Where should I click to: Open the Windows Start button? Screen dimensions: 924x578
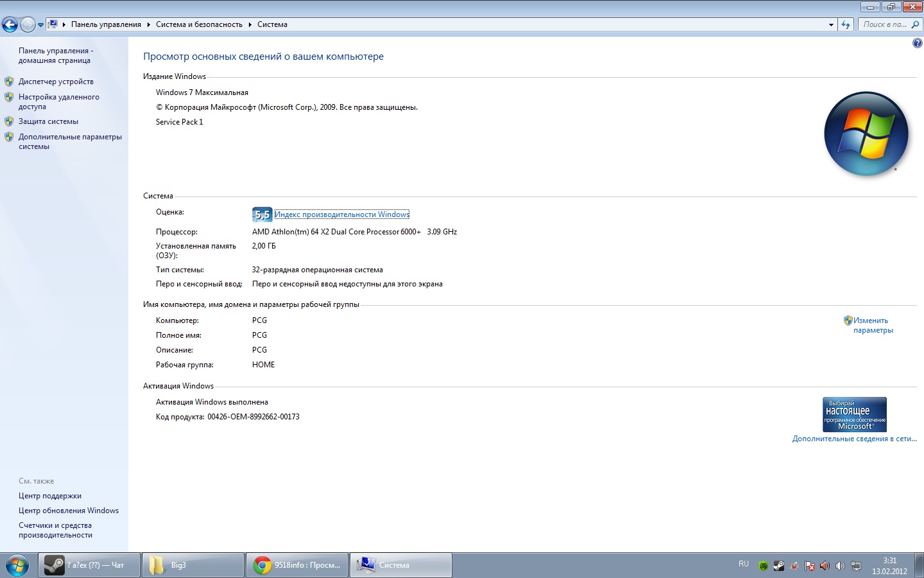point(17,565)
